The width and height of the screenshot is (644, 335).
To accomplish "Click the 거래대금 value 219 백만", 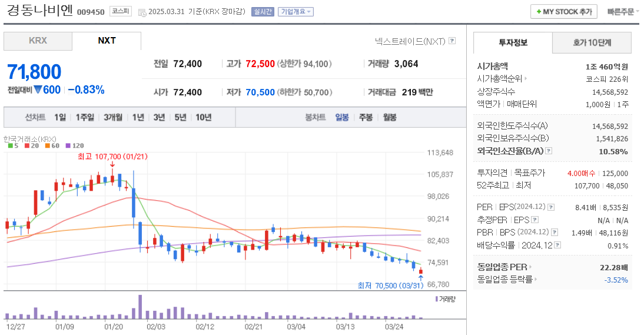I will coord(417,92).
